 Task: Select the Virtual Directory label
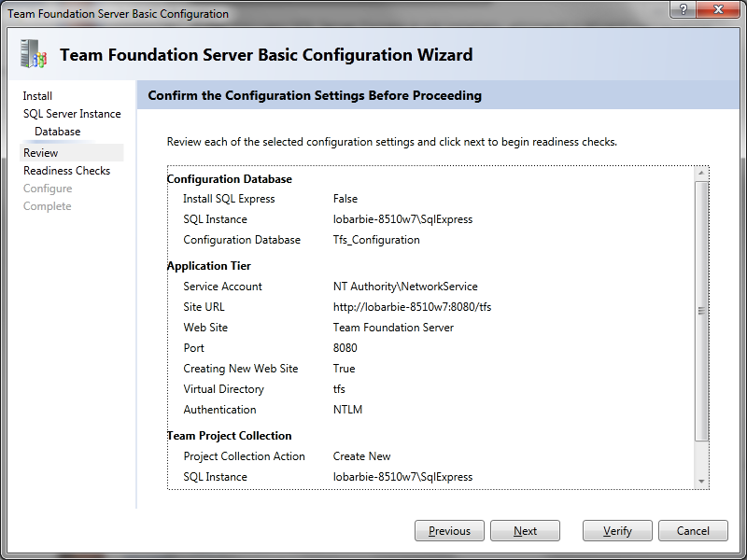pos(224,389)
